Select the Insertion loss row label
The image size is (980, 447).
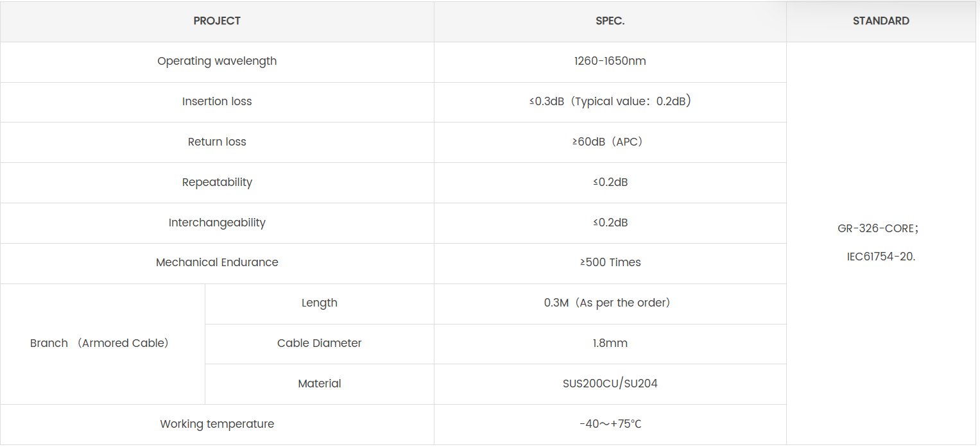tap(217, 102)
